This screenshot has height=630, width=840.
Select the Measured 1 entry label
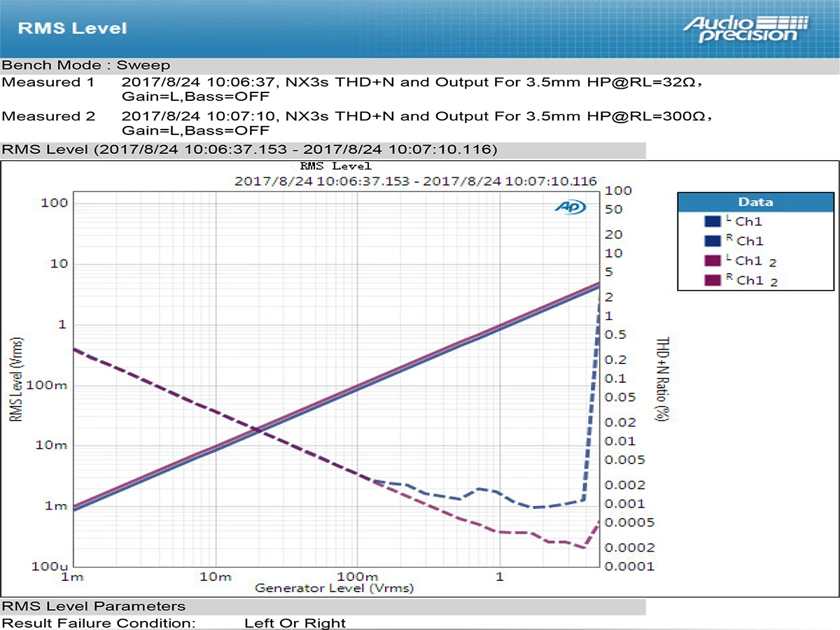[48, 83]
